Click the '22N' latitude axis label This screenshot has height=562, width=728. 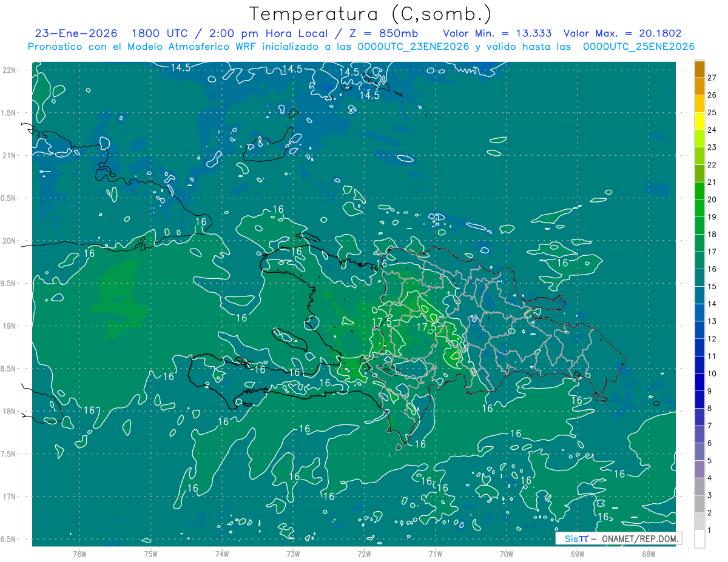point(9,70)
